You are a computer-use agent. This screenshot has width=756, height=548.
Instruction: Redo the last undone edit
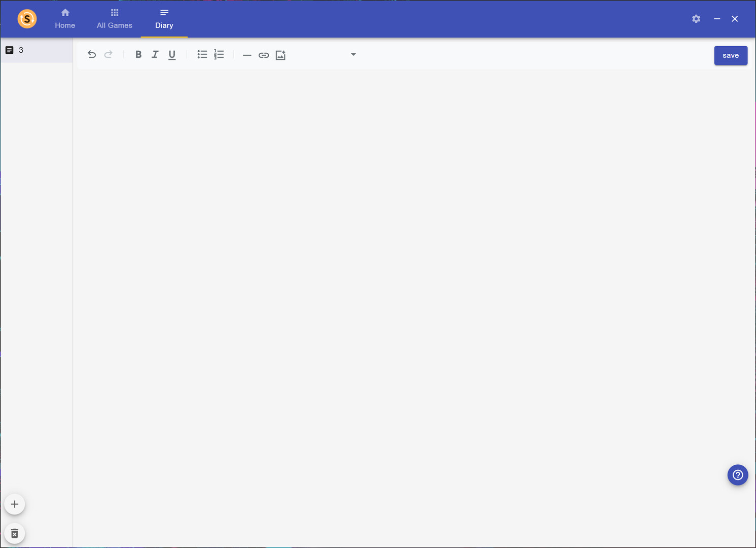[108, 54]
